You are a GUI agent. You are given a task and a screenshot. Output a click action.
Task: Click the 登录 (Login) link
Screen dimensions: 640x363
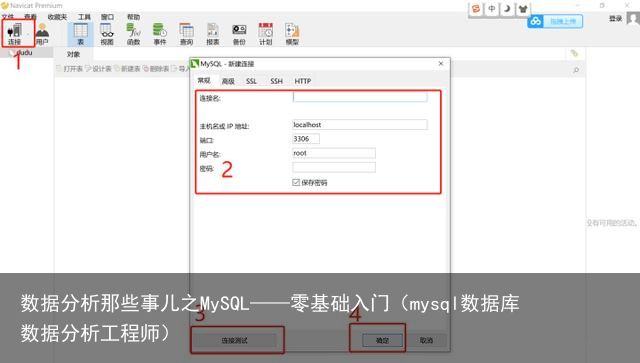point(616,18)
